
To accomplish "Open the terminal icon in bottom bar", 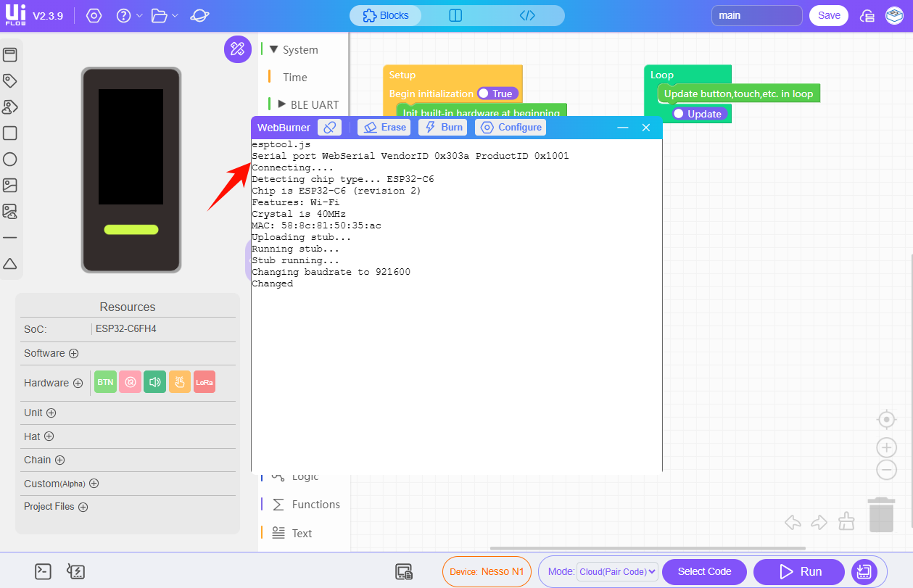I will click(44, 571).
